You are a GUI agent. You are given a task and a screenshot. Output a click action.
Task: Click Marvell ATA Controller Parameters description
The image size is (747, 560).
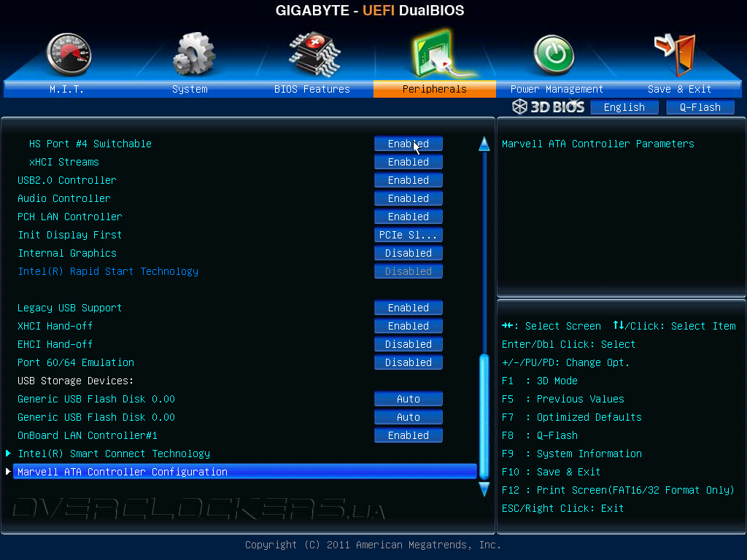tap(598, 144)
